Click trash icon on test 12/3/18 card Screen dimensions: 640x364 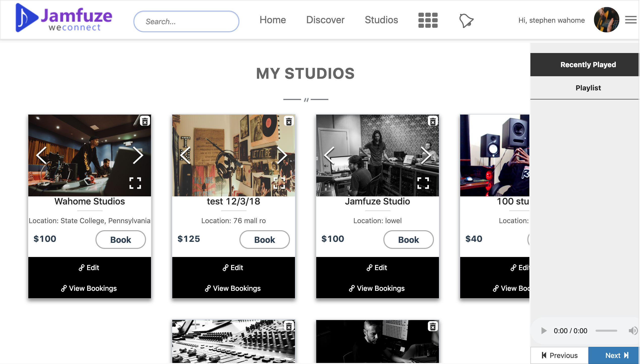289,122
